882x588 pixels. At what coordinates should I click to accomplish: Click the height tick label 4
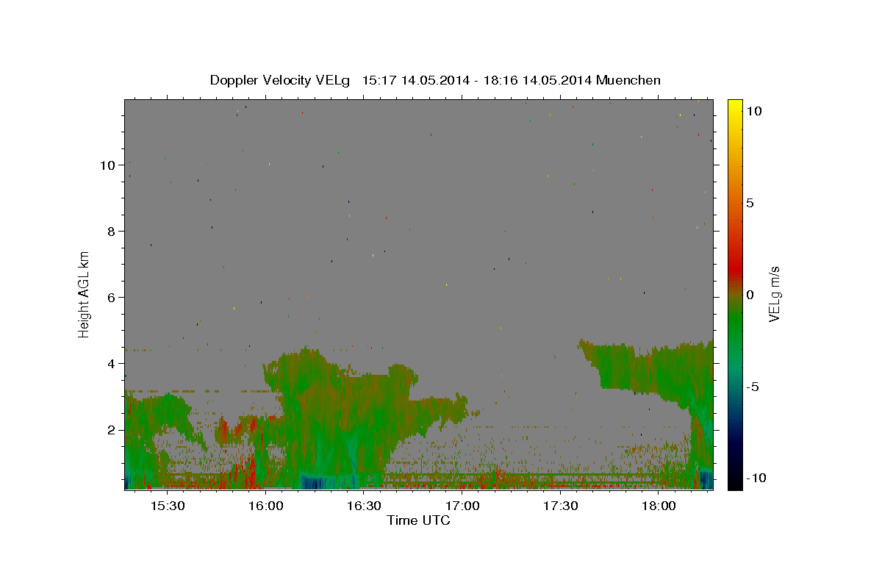point(112,363)
